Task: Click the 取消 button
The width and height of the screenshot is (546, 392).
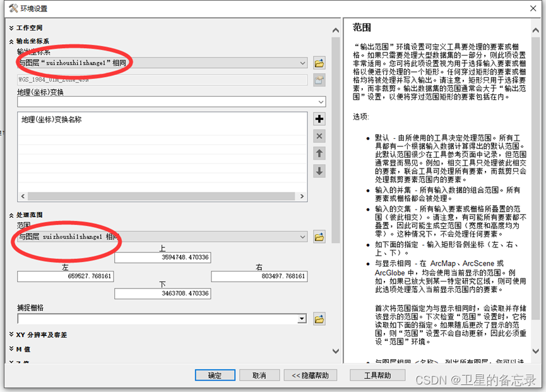Action: (x=259, y=376)
